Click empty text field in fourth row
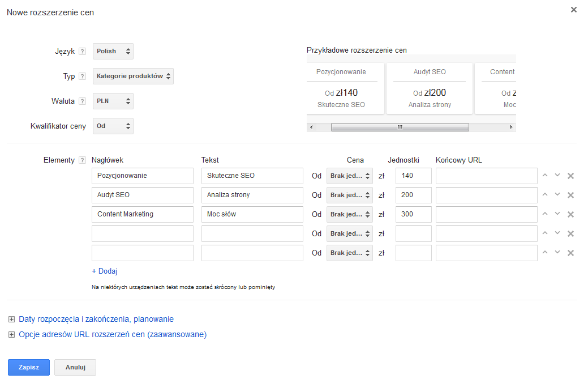The width and height of the screenshot is (588, 383). point(252,233)
